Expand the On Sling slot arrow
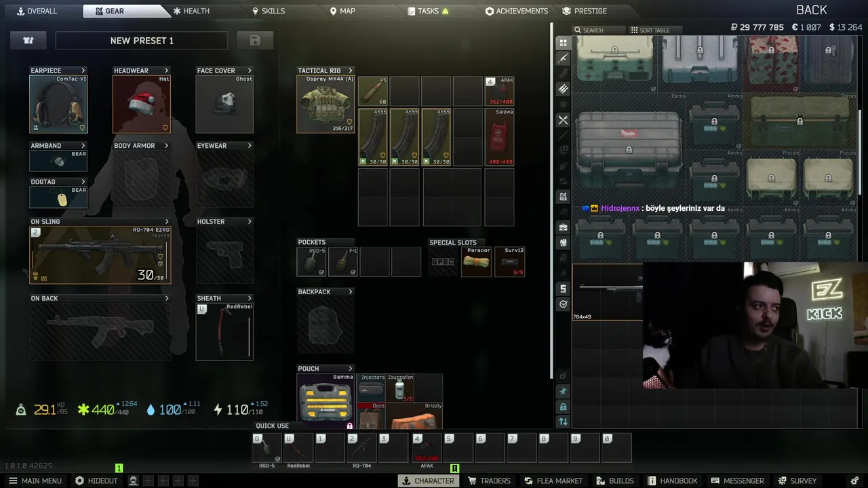The width and height of the screenshot is (868, 488). tap(167, 222)
